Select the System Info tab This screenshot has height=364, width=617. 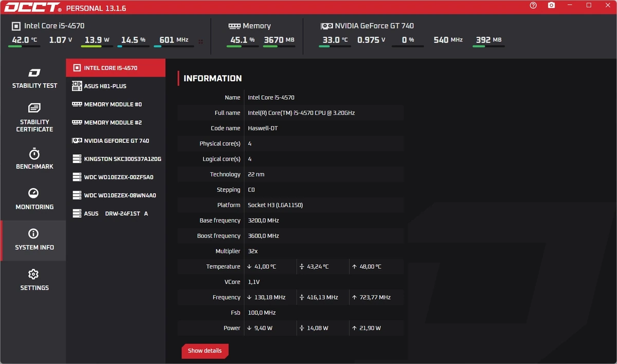click(x=33, y=240)
